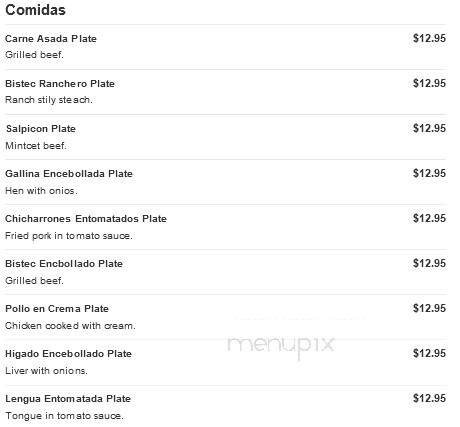Click the 'Ranch stily steach' description
This screenshot has height=427, width=460.
[x=49, y=100]
